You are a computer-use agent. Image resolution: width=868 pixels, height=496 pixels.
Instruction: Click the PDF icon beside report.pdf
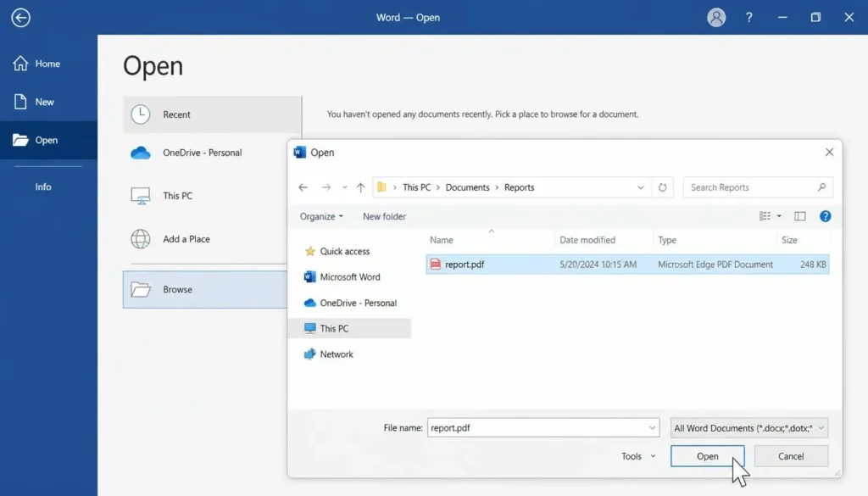coord(436,265)
